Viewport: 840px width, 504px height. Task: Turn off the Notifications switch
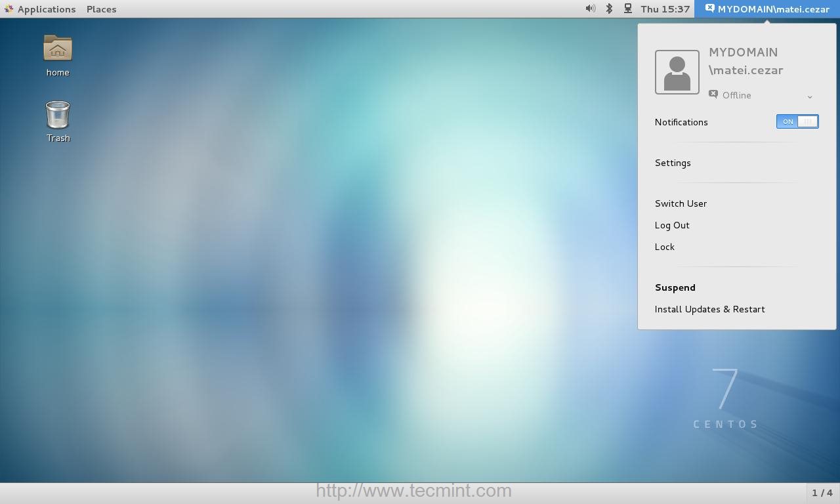(797, 121)
